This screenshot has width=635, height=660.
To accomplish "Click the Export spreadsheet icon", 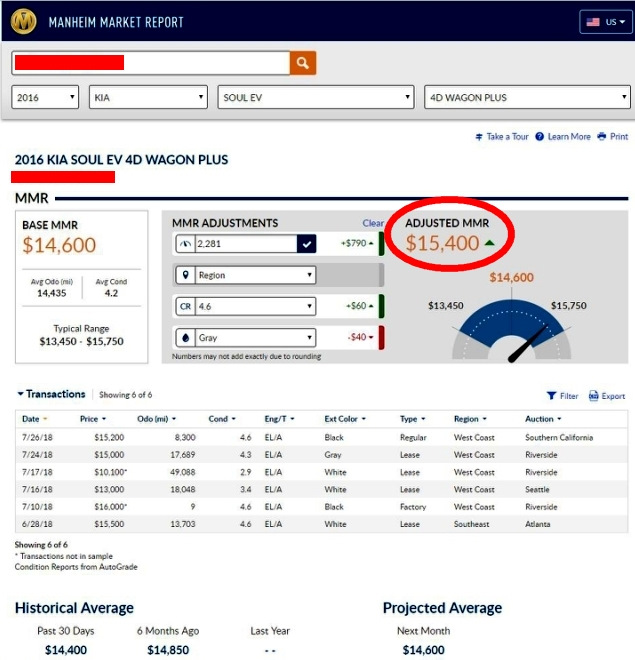I will [593, 396].
